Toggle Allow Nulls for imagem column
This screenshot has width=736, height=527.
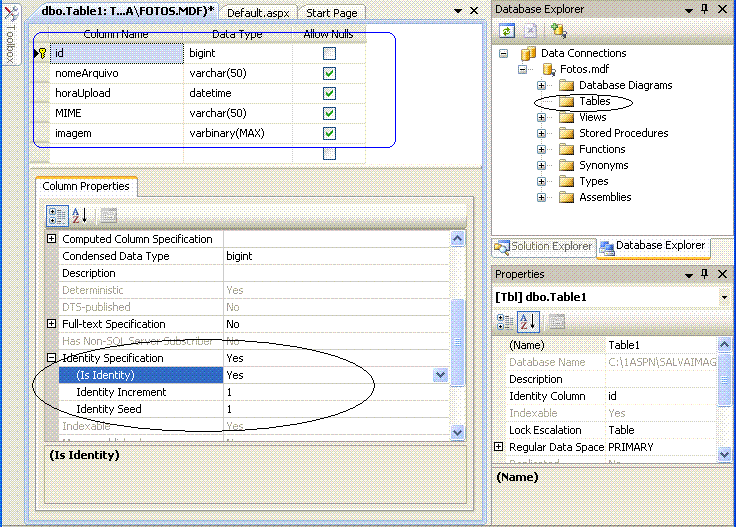tap(329, 133)
